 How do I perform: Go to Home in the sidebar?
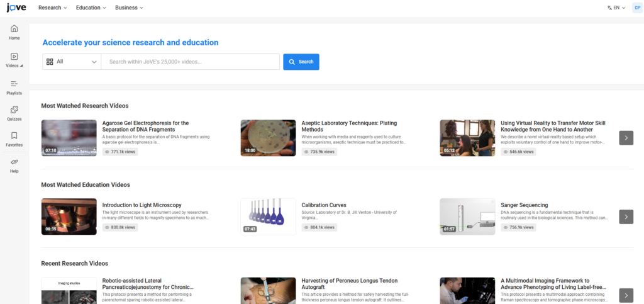14,29
